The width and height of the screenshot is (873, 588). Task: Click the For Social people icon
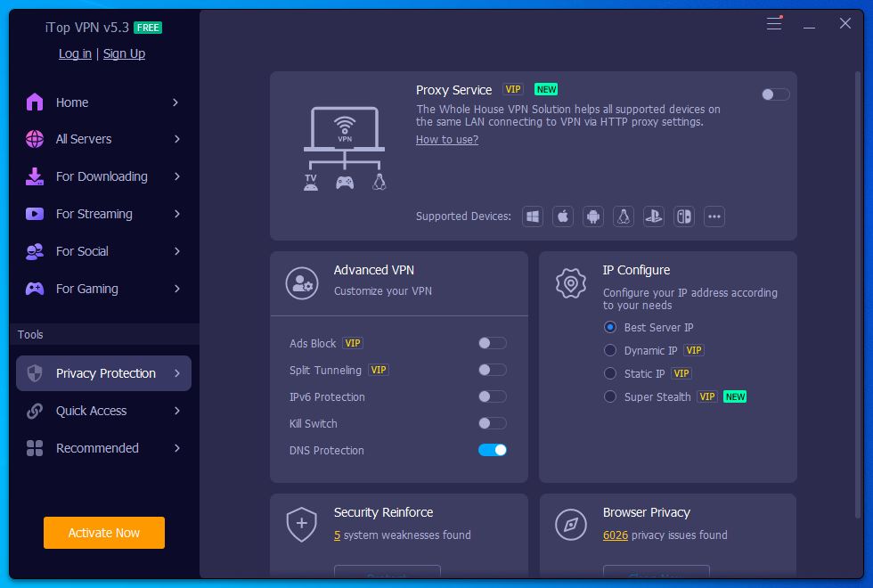pos(35,251)
